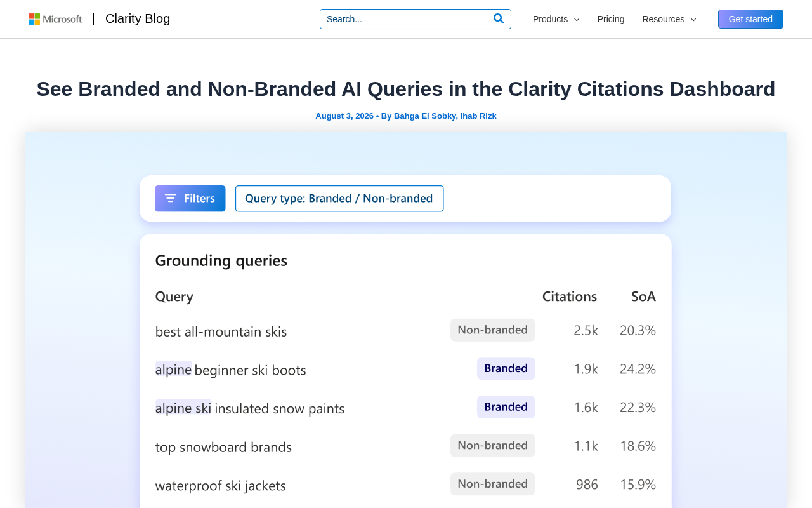Click the Microsoft logo
Viewport: 812px width, 508px height.
[55, 19]
